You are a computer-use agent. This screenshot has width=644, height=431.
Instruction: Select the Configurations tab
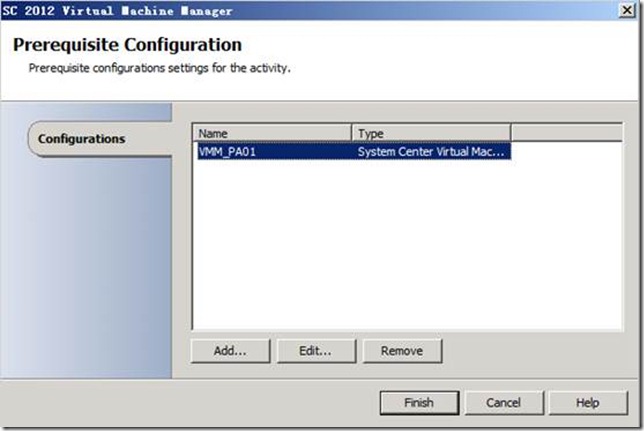(x=100, y=139)
